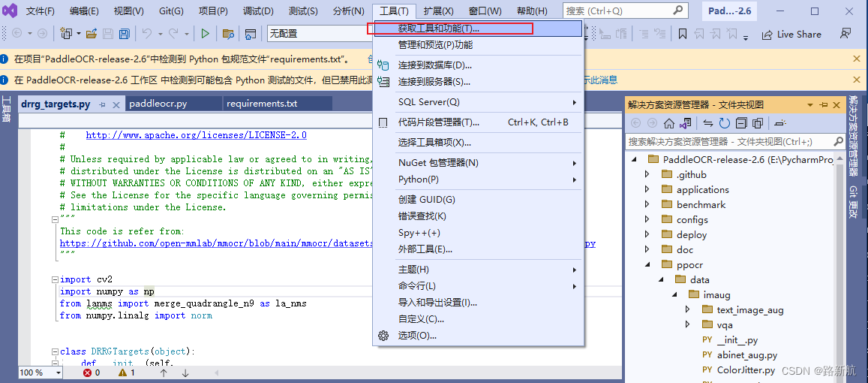Viewport: 868px width, 383px height.
Task: Click the Redo toolbar icon
Action: point(174,34)
